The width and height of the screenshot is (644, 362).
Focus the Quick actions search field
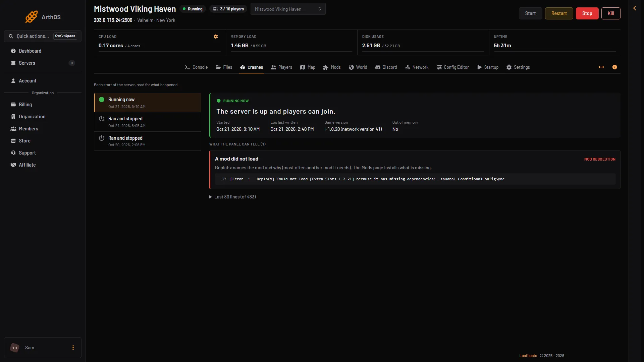click(x=43, y=36)
